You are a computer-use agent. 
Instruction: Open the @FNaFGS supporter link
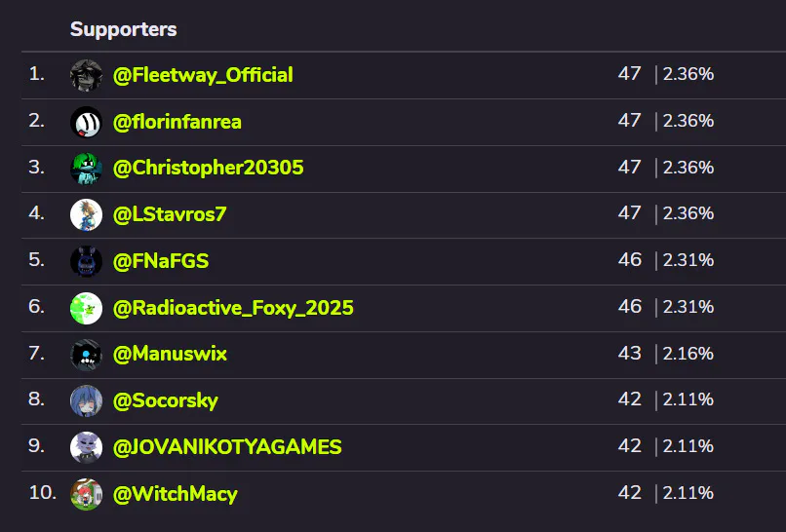160,261
